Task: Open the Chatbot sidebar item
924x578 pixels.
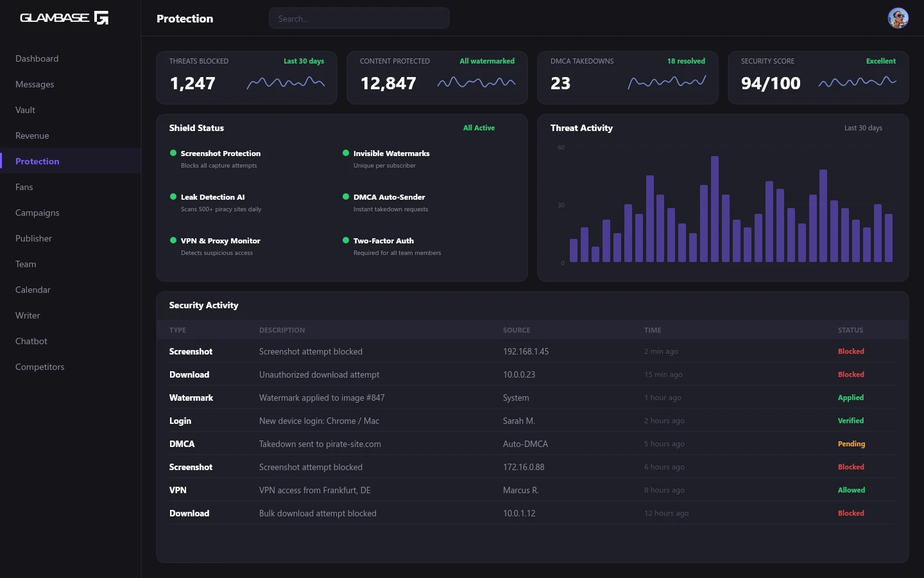Action: (31, 341)
